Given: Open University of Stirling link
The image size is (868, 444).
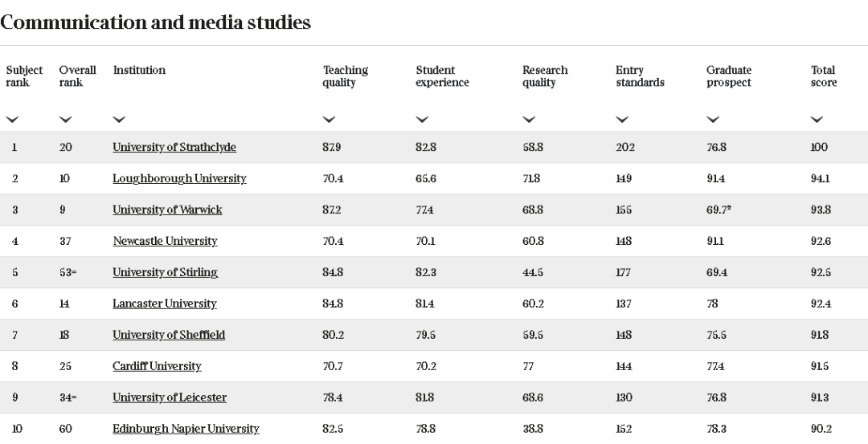Looking at the screenshot, I should [165, 272].
